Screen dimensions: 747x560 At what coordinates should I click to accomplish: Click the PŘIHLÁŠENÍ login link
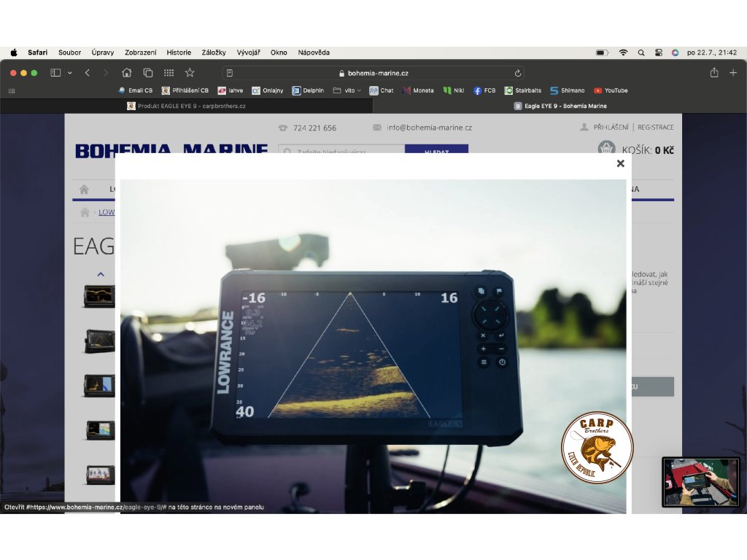611,127
